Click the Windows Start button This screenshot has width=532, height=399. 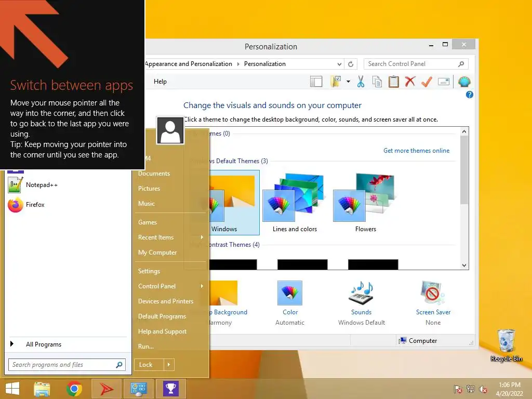pyautogui.click(x=12, y=389)
